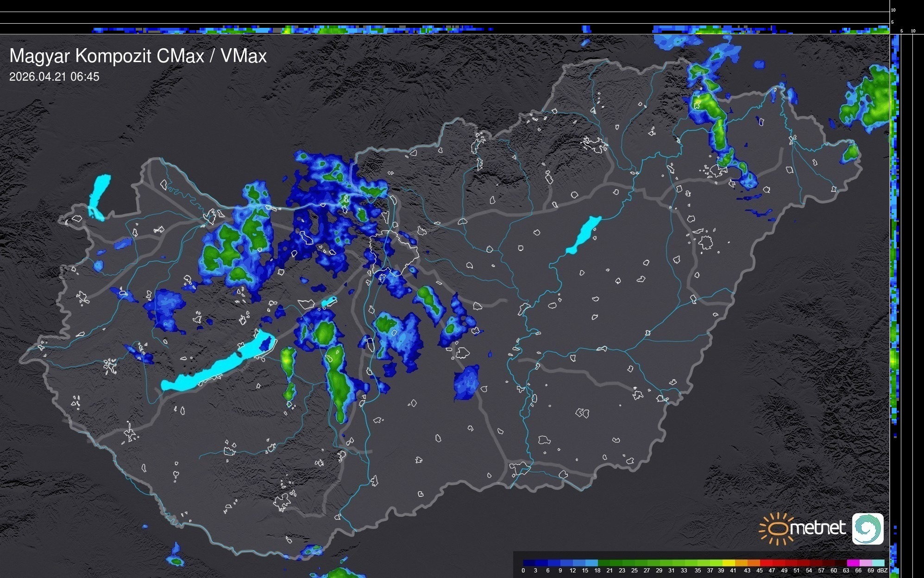Viewport: 924px width, 578px height.
Task: Click the orange 43 dBZ legend swatch
Action: coord(753,563)
